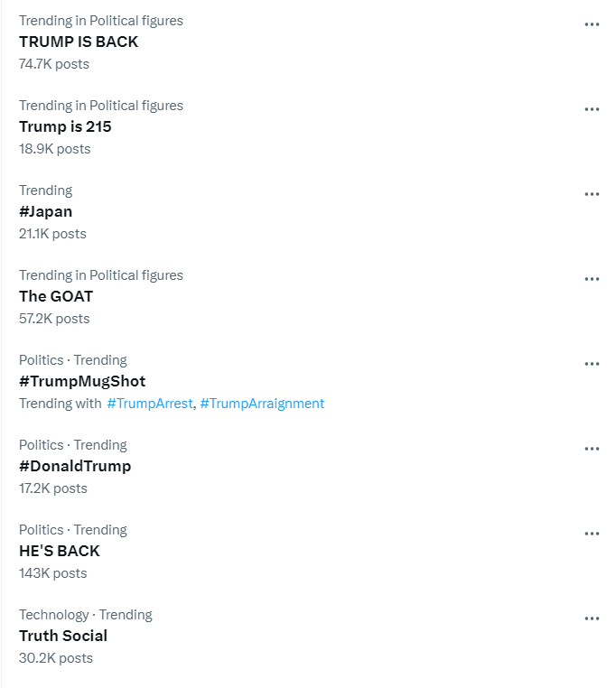Image resolution: width=616 pixels, height=688 pixels.
Task: View the Trump is 215 trending topic
Action: click(x=65, y=126)
